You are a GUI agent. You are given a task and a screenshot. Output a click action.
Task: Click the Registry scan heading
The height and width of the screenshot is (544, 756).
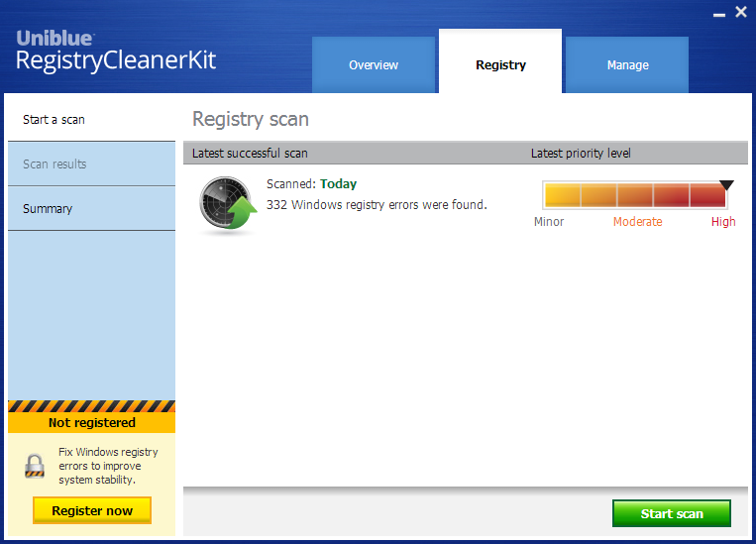click(x=251, y=119)
